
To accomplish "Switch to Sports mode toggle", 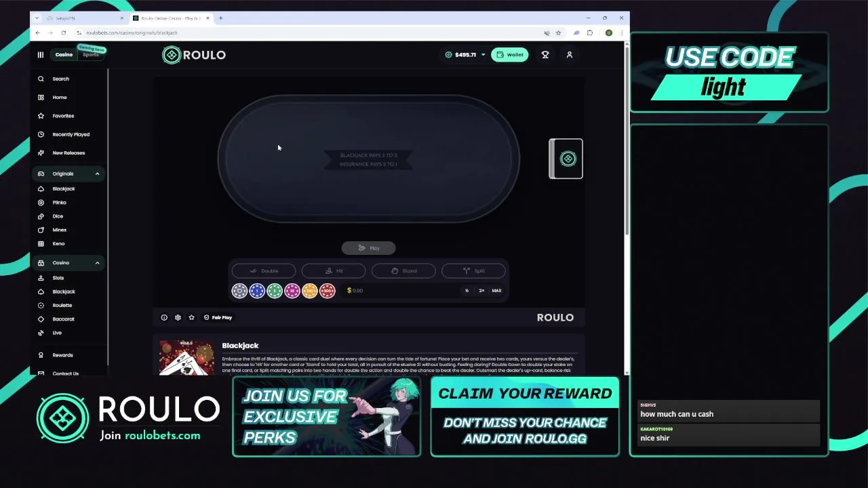I will click(x=90, y=55).
